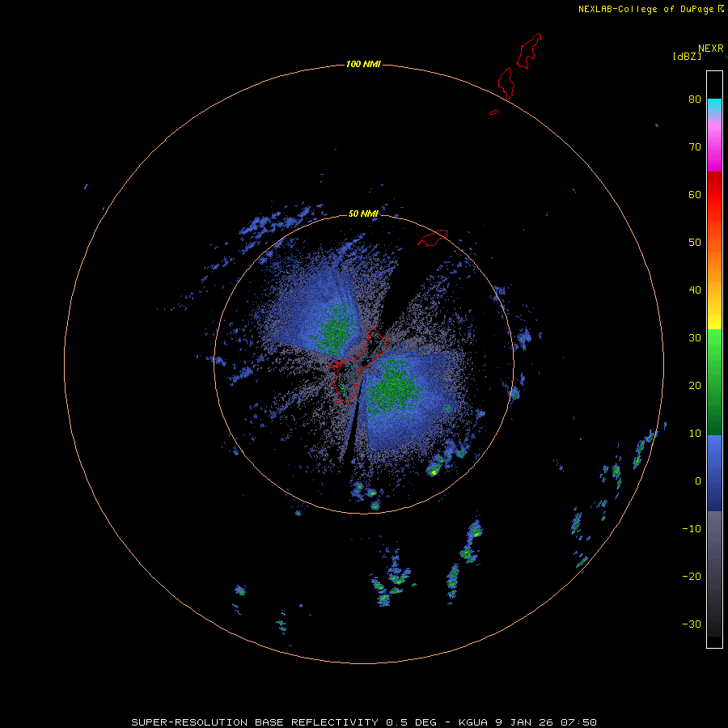Click the 50 value on dBZ scale
The width and height of the screenshot is (728, 728).
point(695,243)
